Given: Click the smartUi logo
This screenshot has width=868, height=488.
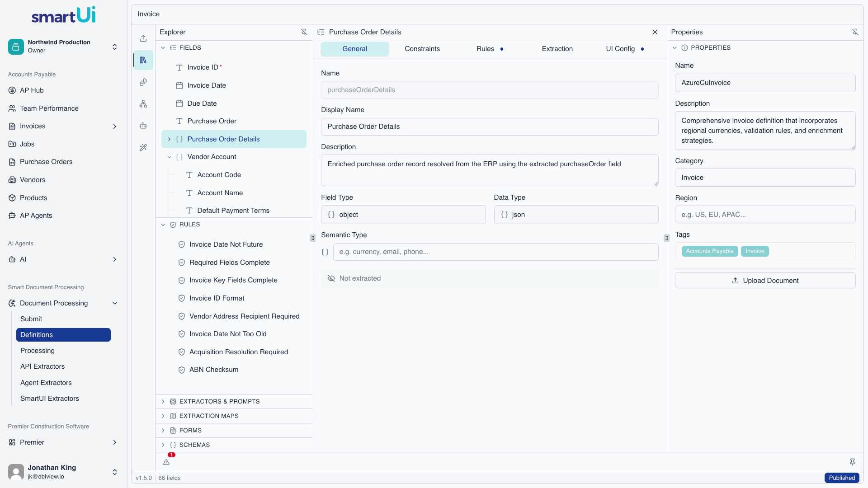Looking at the screenshot, I should click(63, 15).
